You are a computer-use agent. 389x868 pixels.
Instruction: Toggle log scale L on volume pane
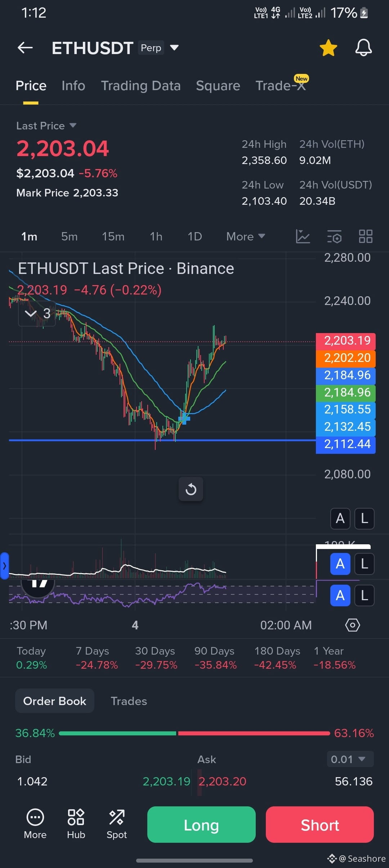click(x=365, y=564)
